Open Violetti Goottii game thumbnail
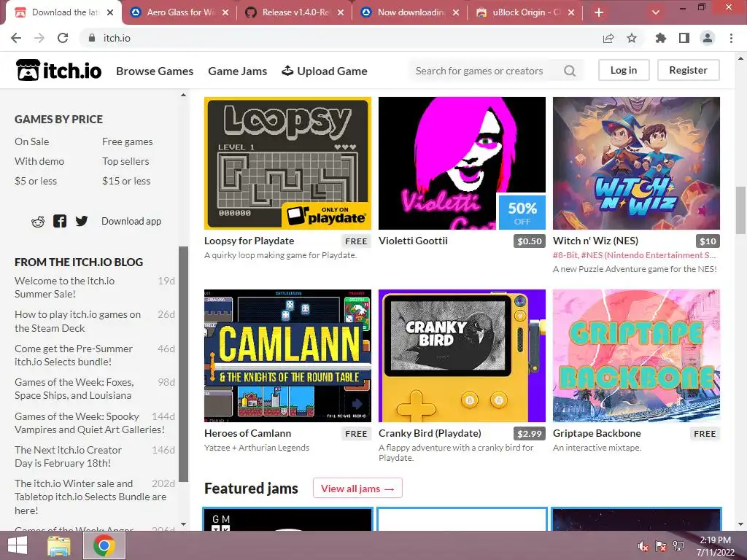Image resolution: width=747 pixels, height=560 pixels. point(462,163)
